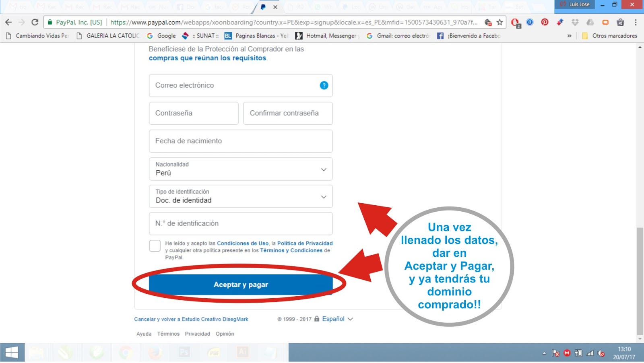Open the Pinterest extension icon
Viewport: 644px width, 363px height.
(544, 23)
